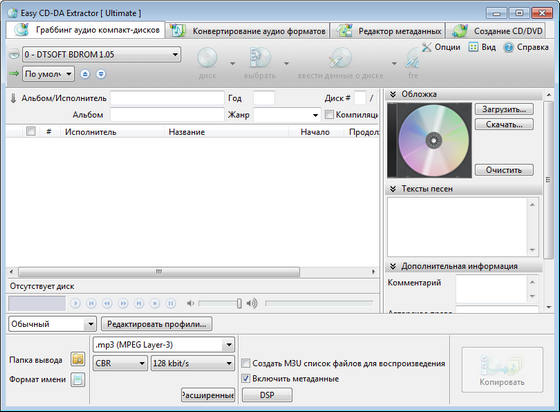Click the playback position seek bar
560x412 pixels.
[319, 303]
